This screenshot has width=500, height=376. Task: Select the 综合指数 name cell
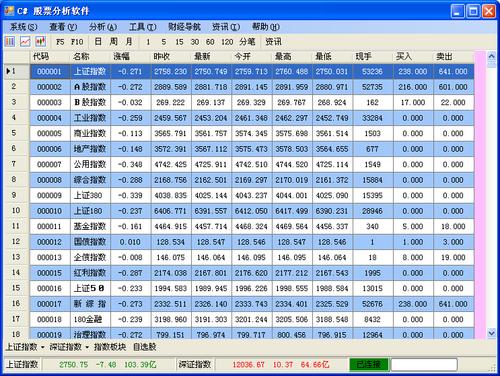click(90, 180)
